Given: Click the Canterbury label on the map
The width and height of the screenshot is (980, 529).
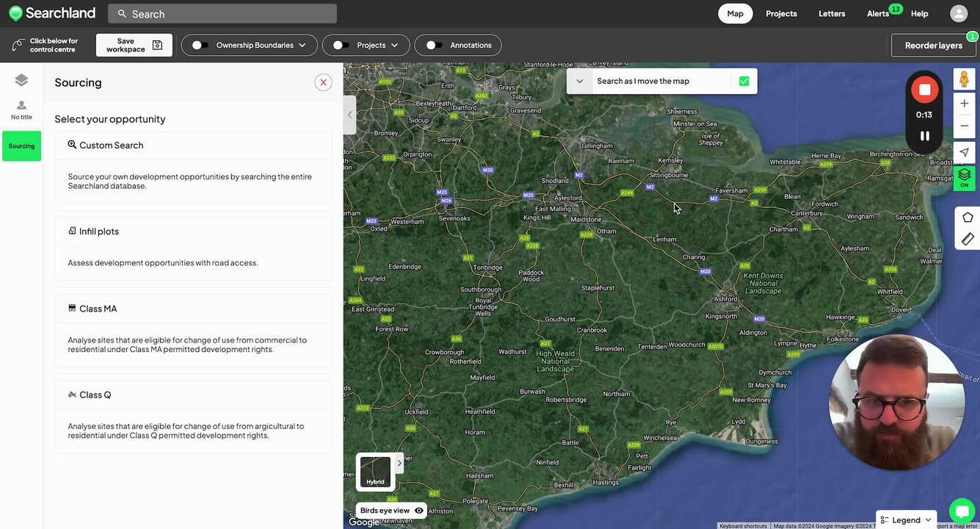Looking at the screenshot, I should click(x=807, y=213).
